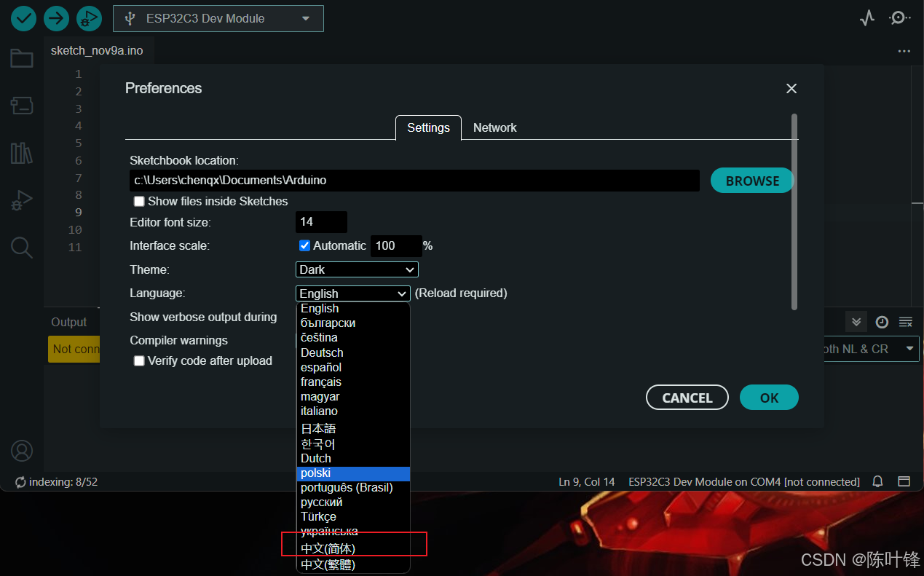The image size is (924, 576).
Task: Open the Debug sidebar panel icon
Action: (x=22, y=200)
